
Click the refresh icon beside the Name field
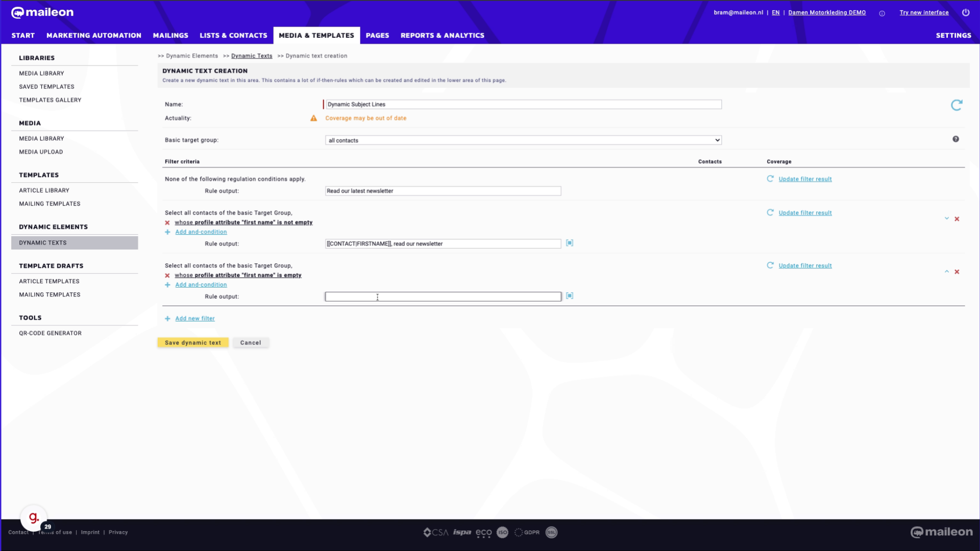[957, 105]
